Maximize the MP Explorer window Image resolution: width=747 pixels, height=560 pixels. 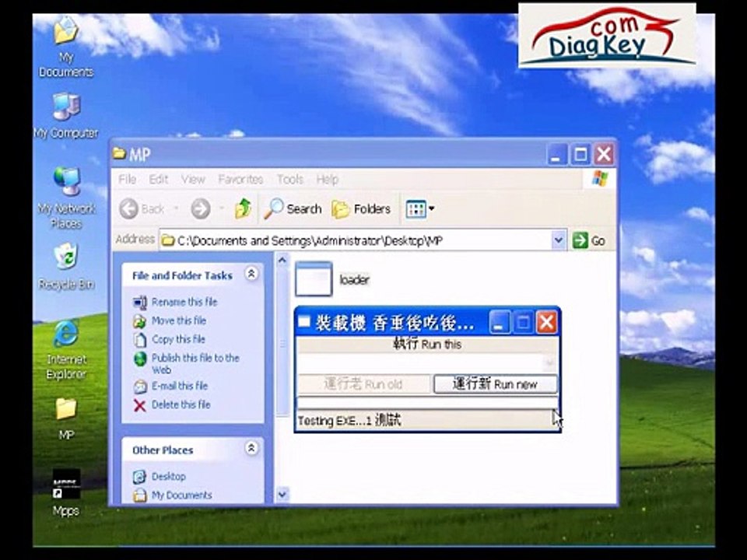(x=580, y=154)
